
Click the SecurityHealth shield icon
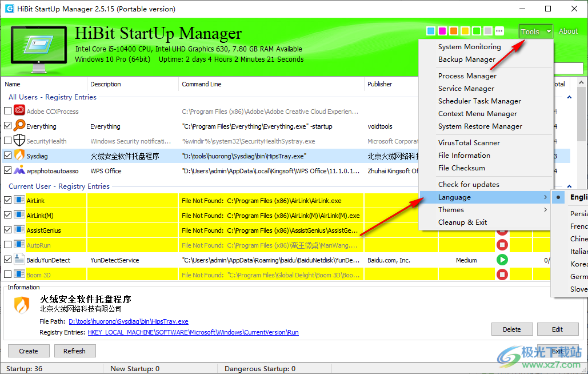19,140
